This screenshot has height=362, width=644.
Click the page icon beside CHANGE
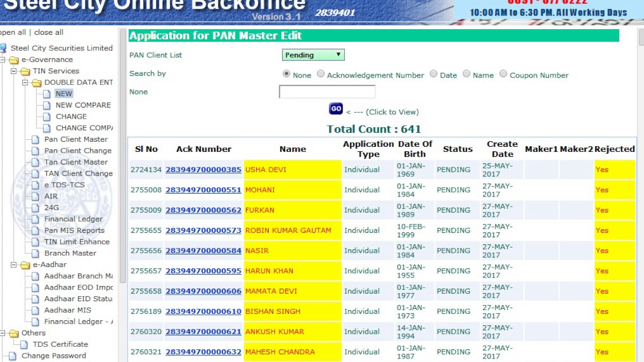[47, 116]
